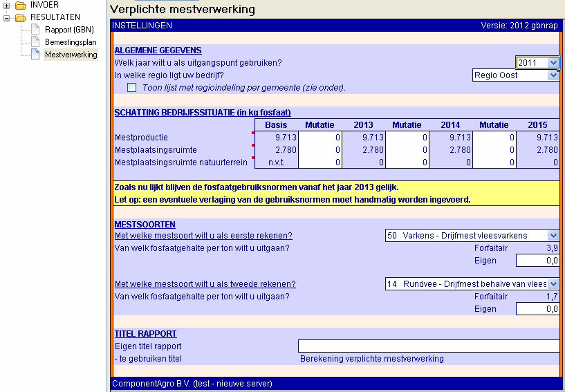Click the Eigen titel rapport input field
The image size is (565, 392).
tap(428, 346)
